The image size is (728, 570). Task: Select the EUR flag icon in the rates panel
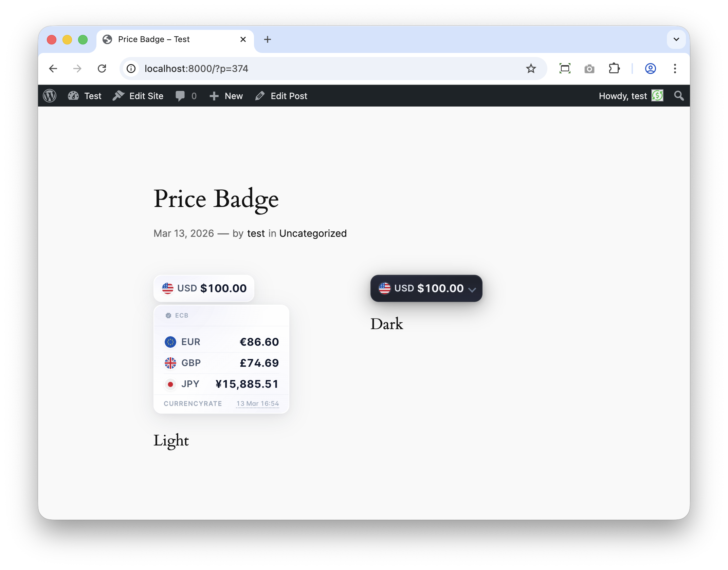tap(171, 342)
